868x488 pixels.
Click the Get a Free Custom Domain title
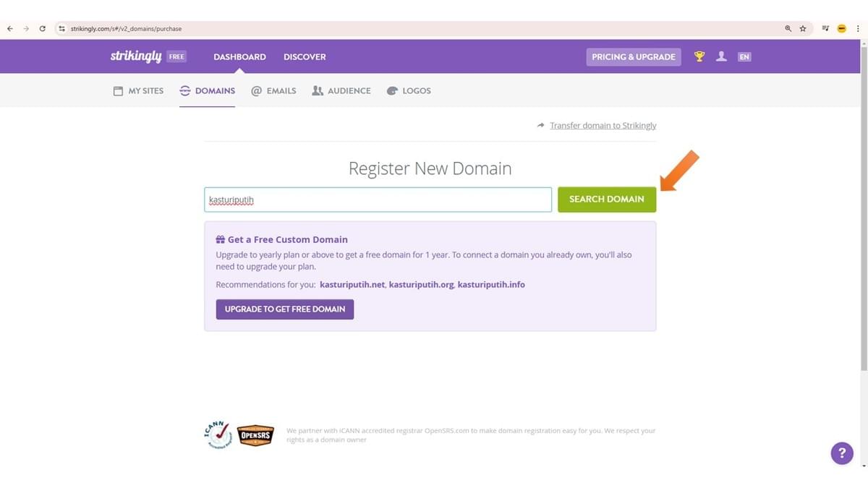click(x=288, y=239)
